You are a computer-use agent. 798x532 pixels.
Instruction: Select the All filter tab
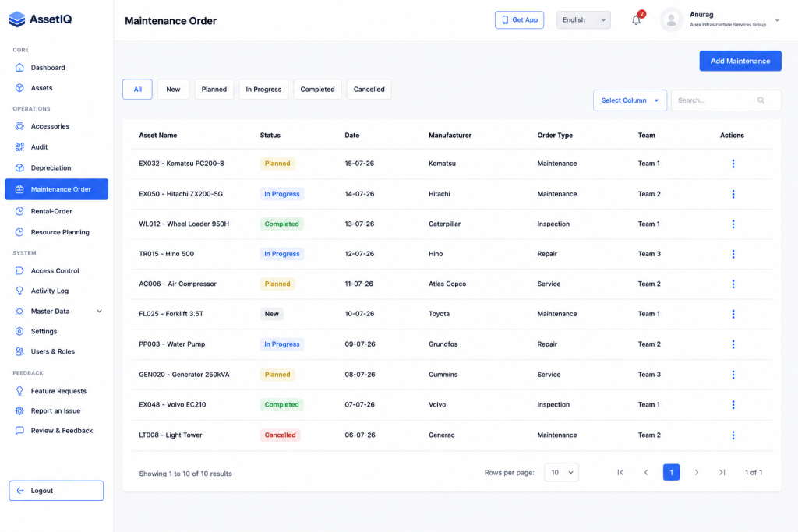[137, 90]
